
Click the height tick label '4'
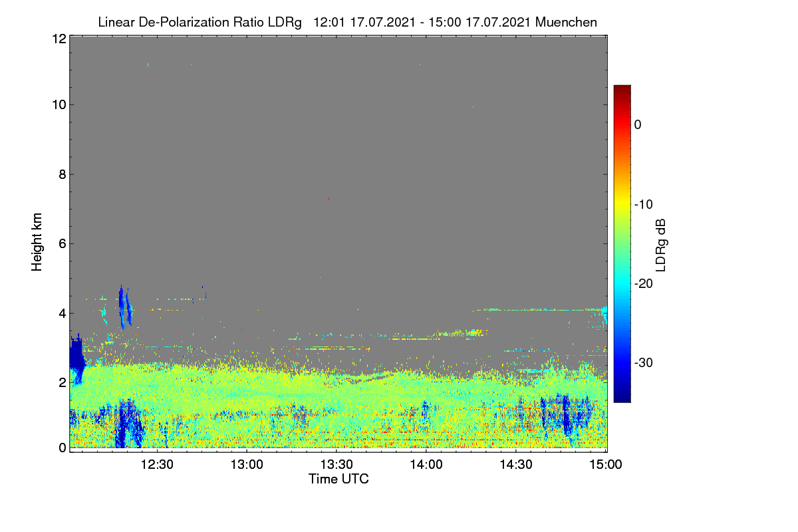point(61,313)
